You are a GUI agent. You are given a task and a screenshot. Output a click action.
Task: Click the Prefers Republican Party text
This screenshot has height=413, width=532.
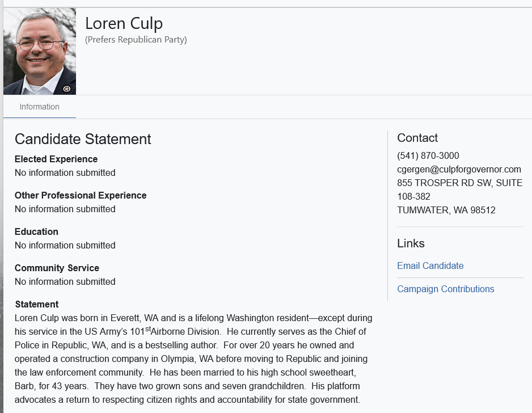click(136, 40)
